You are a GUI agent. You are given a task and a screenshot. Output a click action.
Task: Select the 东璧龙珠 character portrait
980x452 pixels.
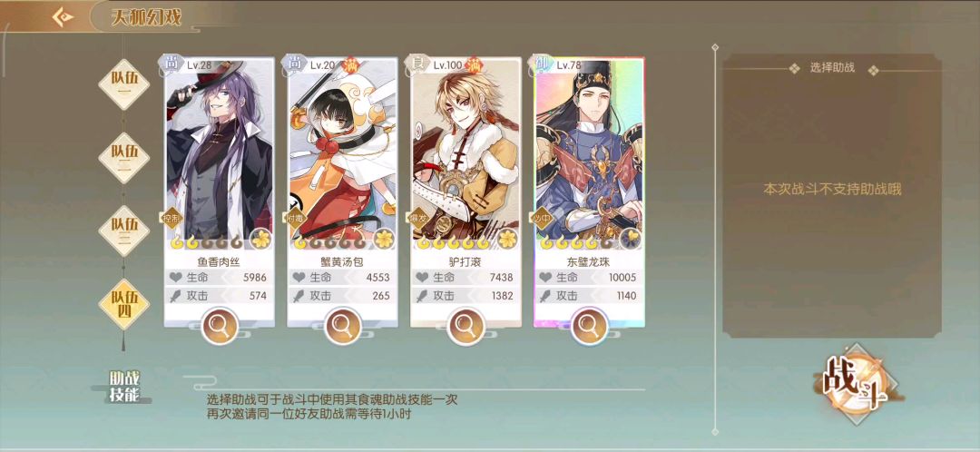[x=589, y=150]
